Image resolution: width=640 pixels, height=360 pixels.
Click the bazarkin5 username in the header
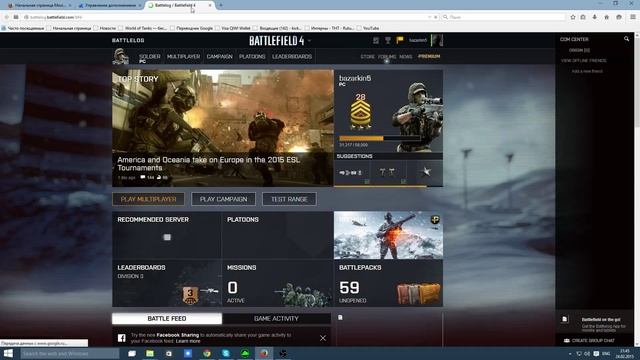[x=418, y=40]
